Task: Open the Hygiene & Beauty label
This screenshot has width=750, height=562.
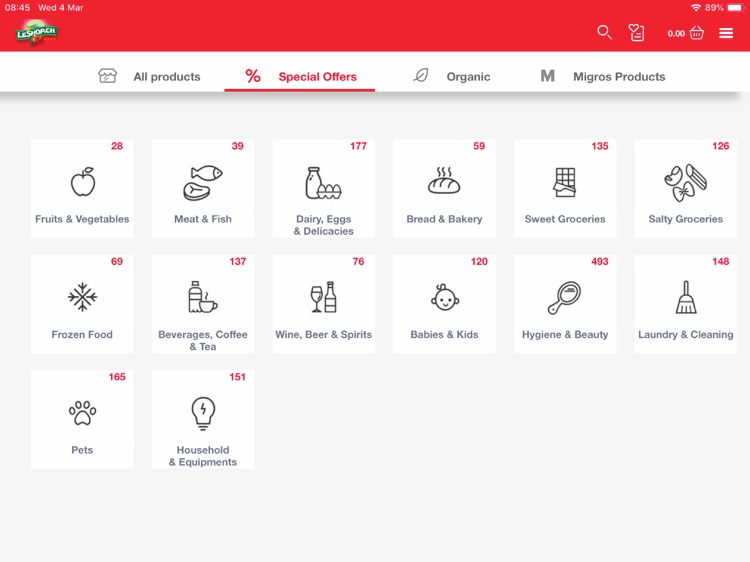Action: pos(565,334)
